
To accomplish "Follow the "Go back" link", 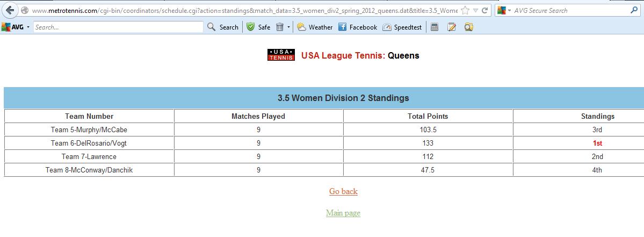I will pos(343,191).
